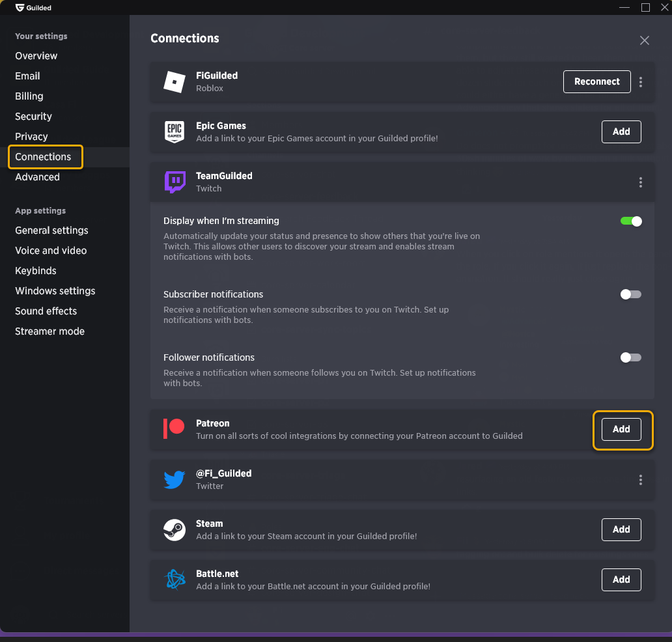Viewport: 672px width, 642px height.
Task: Open more options for TeamGuilded Twitch connection
Action: point(640,182)
